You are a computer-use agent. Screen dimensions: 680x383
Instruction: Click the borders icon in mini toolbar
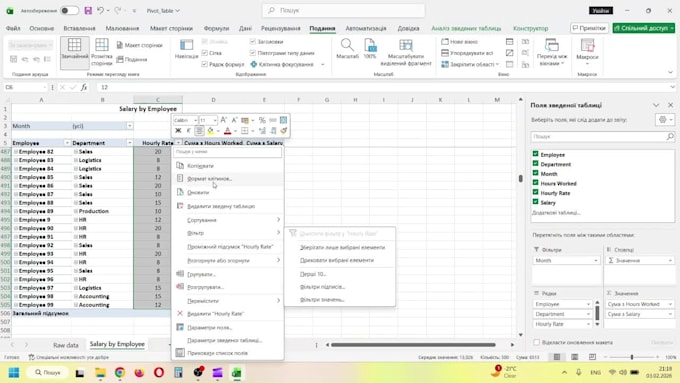(245, 131)
